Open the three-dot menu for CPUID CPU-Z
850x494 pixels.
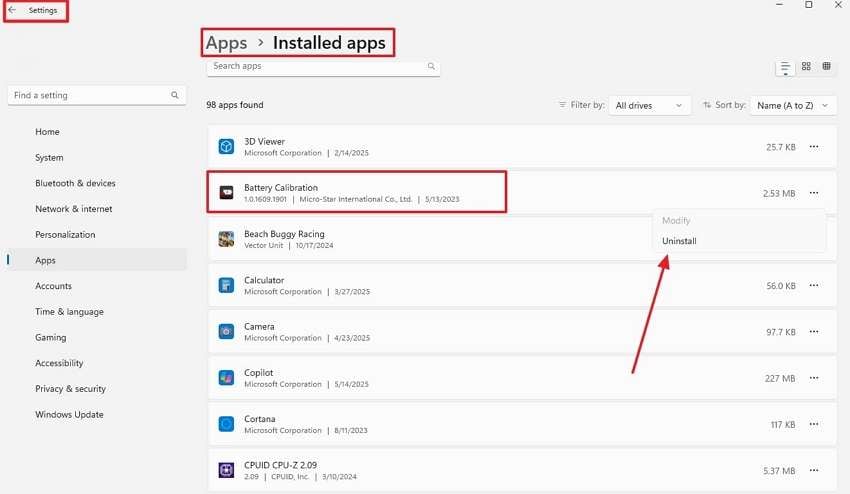814,470
